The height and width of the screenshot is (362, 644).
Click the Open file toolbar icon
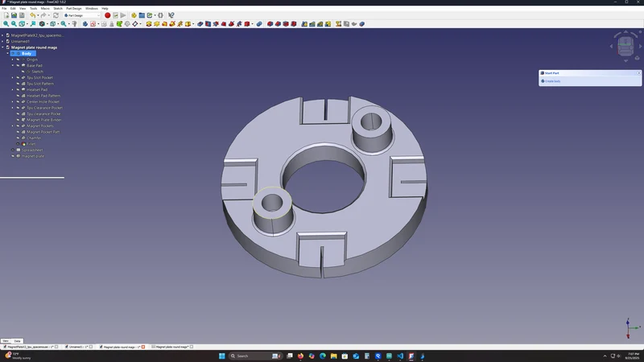point(14,15)
